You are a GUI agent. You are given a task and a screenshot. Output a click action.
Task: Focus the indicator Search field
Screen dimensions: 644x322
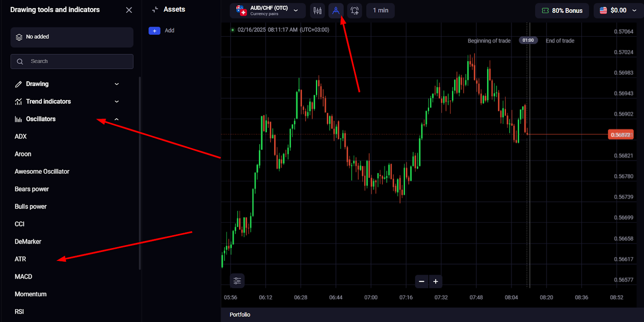click(x=72, y=62)
